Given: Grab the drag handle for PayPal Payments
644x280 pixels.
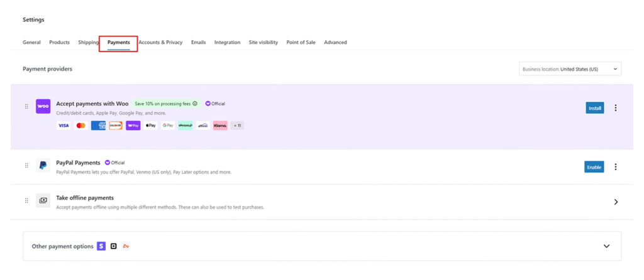Looking at the screenshot, I should click(x=26, y=166).
